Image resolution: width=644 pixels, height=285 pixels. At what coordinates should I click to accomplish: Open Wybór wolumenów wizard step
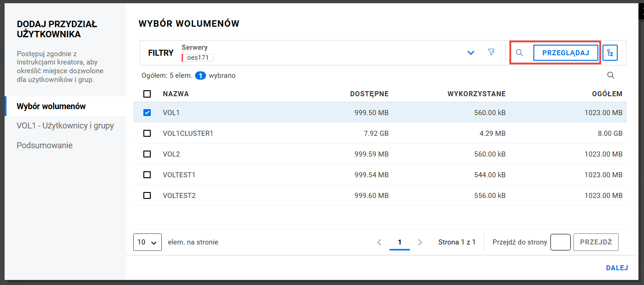point(51,106)
